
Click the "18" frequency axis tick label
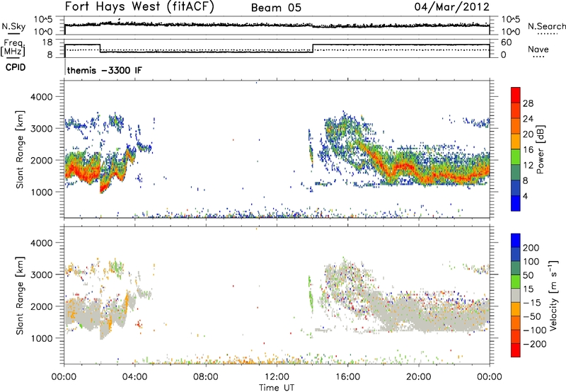47,42
